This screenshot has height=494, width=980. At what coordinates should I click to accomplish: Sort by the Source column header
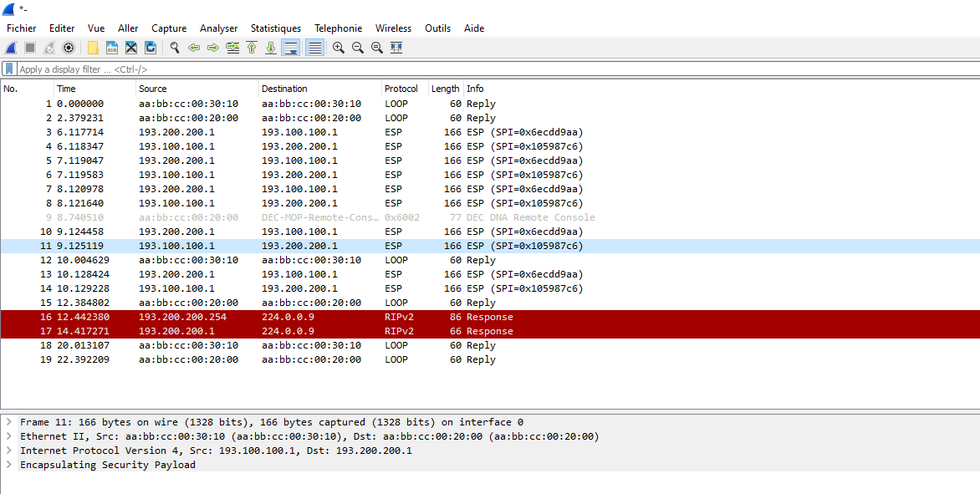pyautogui.click(x=197, y=89)
